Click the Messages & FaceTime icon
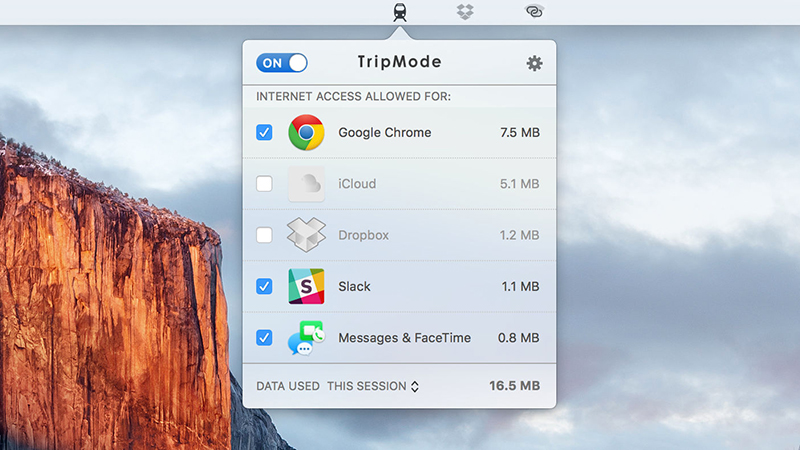Viewport: 800px width, 450px height. [306, 338]
